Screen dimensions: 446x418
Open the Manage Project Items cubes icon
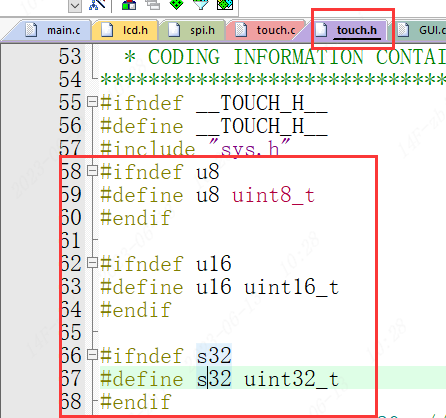tap(129, 5)
